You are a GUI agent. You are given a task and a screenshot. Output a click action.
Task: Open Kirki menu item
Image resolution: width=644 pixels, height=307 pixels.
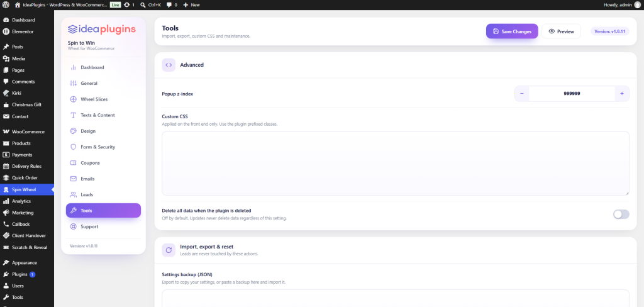coord(26,93)
